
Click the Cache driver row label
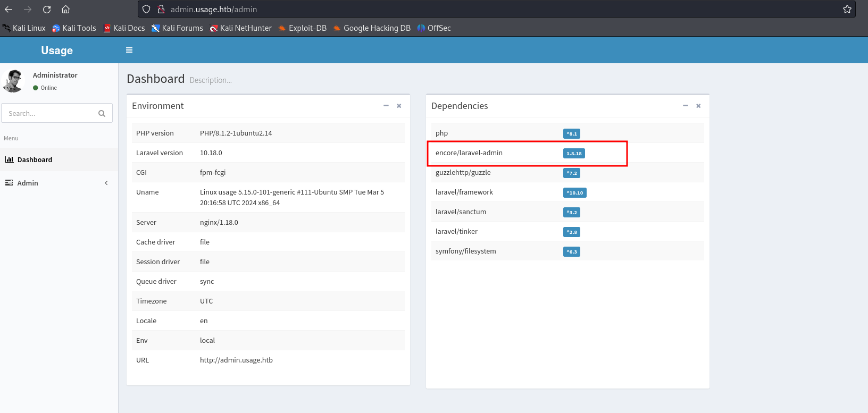[x=156, y=242]
